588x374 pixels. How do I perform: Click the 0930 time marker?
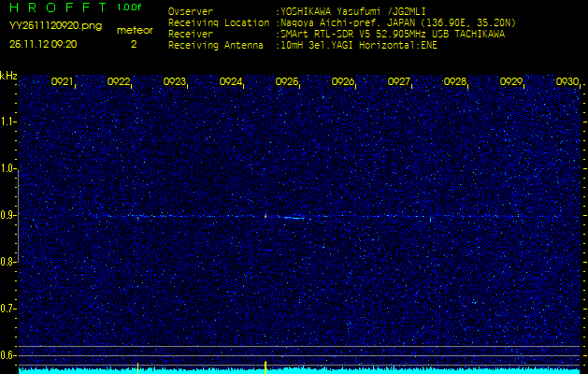pos(566,82)
